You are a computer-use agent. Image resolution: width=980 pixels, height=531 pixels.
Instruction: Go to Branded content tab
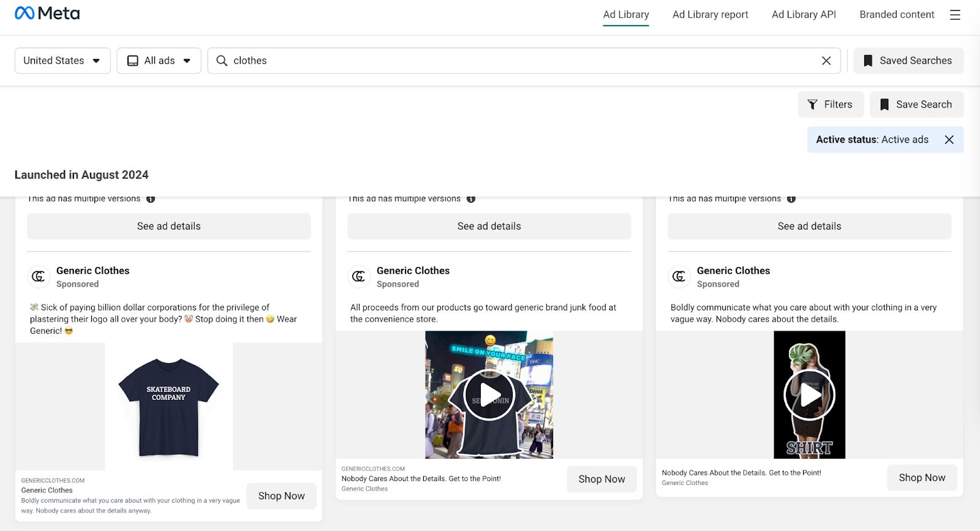point(897,15)
